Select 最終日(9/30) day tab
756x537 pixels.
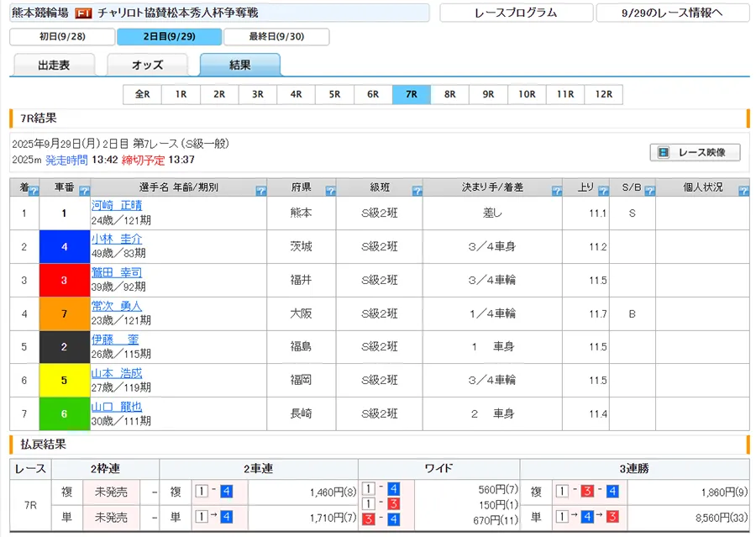pos(276,37)
